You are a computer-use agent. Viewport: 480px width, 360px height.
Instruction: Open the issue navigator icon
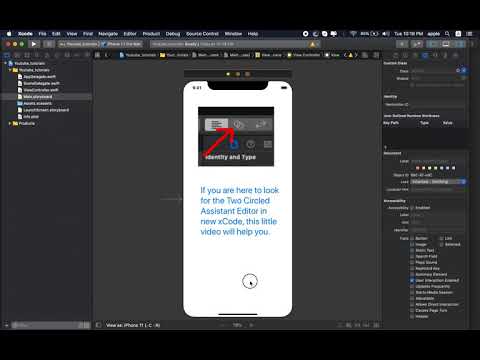[47, 55]
